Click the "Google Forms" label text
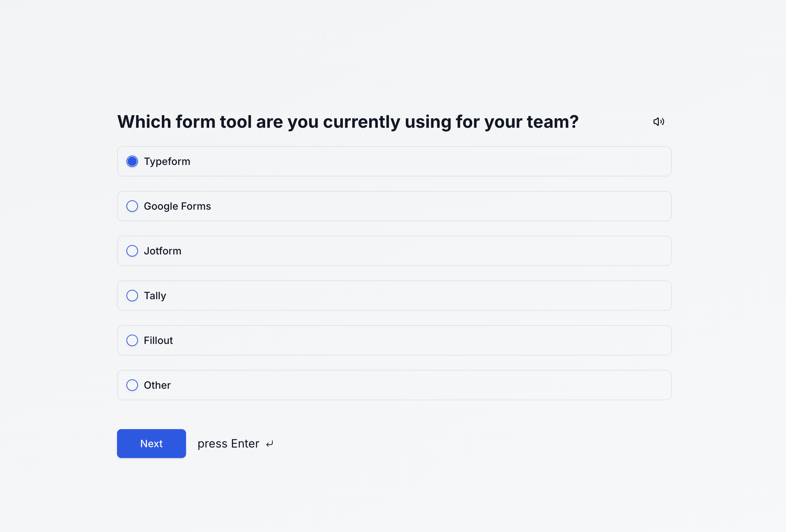This screenshot has height=532, width=786. 177,206
